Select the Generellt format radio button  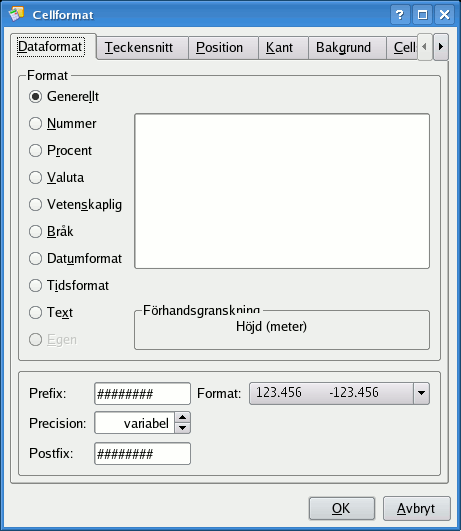coord(35,97)
